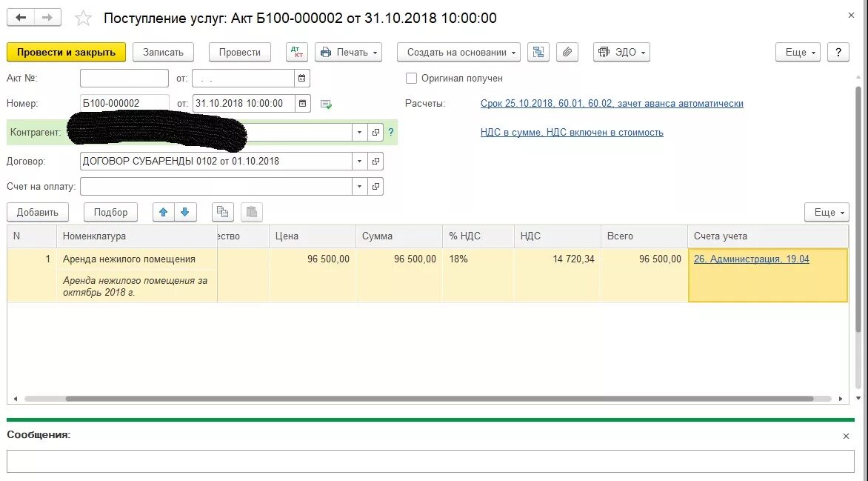Click the green question mark next to Контрагент

tap(391, 133)
